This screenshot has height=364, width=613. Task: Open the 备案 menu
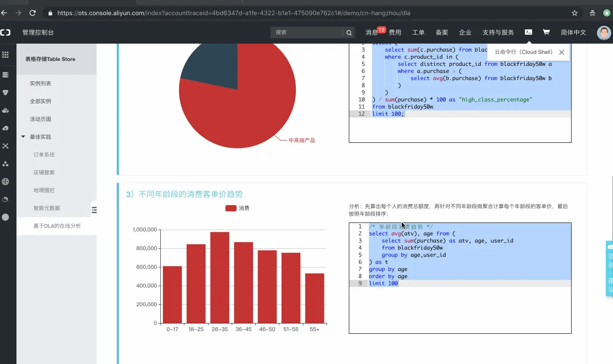click(x=442, y=32)
